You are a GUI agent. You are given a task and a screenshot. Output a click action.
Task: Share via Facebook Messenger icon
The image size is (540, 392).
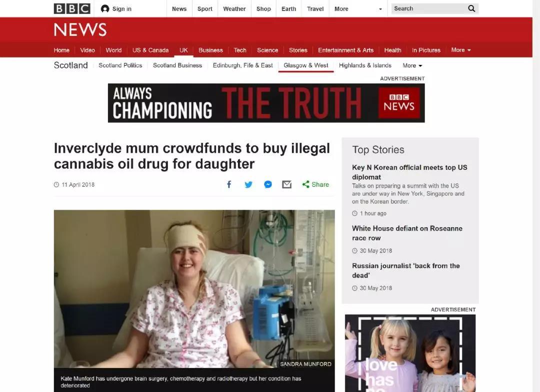(268, 185)
